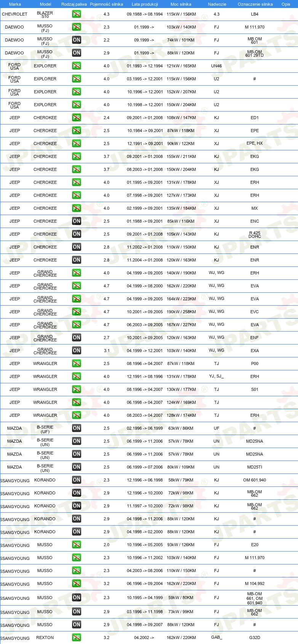Select the OM 601.940 engine code cell
Image resolution: width=298 pixels, height=644 pixels.
tap(255, 480)
